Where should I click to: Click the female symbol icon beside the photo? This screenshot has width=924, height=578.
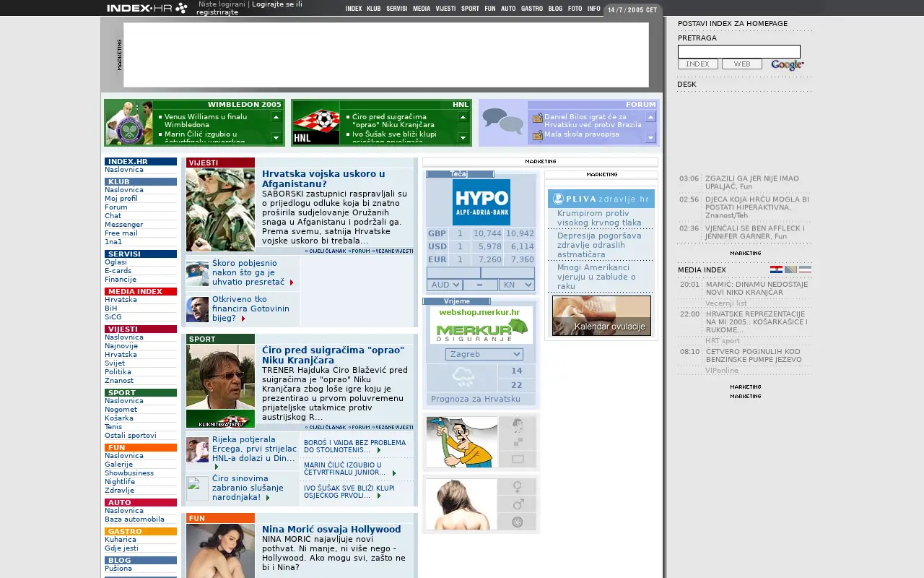pos(517,487)
